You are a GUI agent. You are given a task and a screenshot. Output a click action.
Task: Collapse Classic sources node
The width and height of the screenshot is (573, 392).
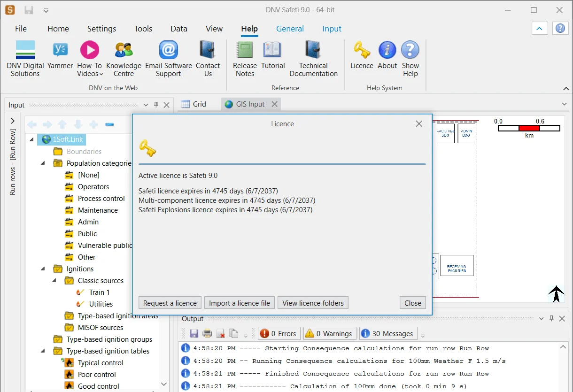click(x=54, y=281)
